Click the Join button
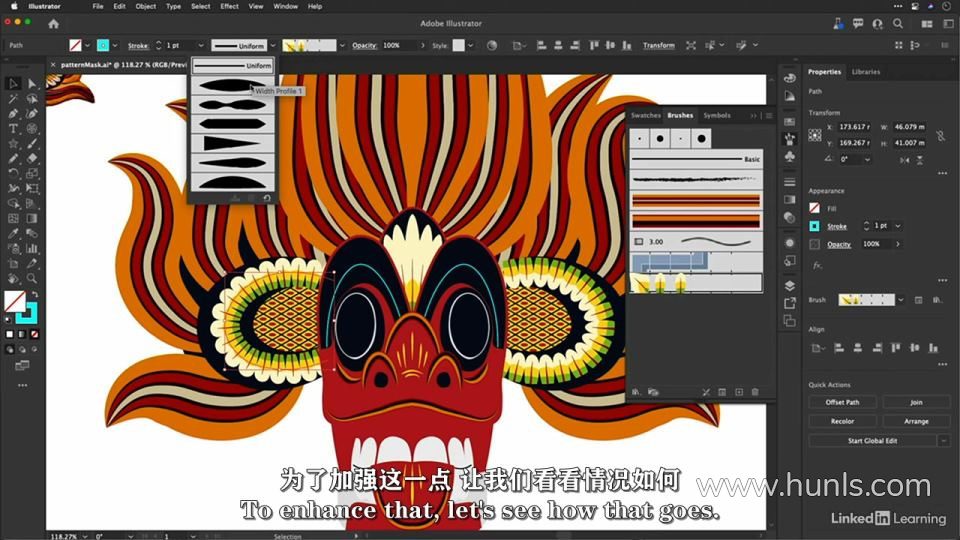The image size is (960, 540). point(916,402)
